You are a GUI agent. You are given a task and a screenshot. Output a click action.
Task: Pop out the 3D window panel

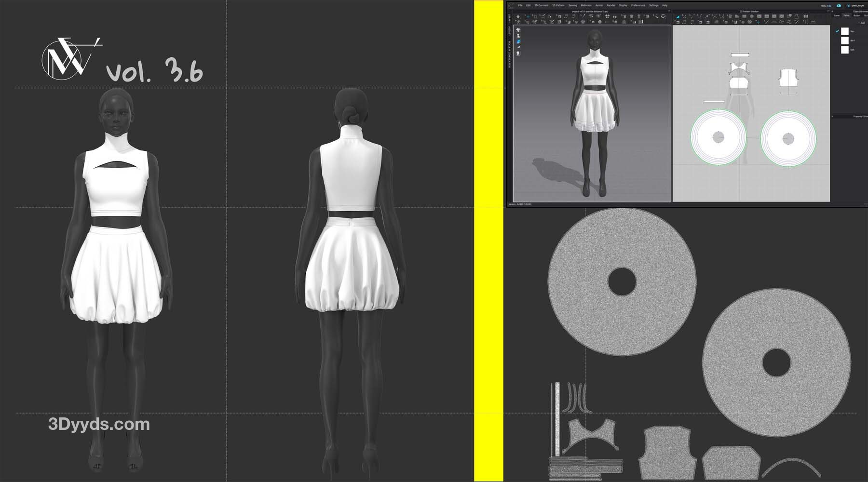[669, 11]
